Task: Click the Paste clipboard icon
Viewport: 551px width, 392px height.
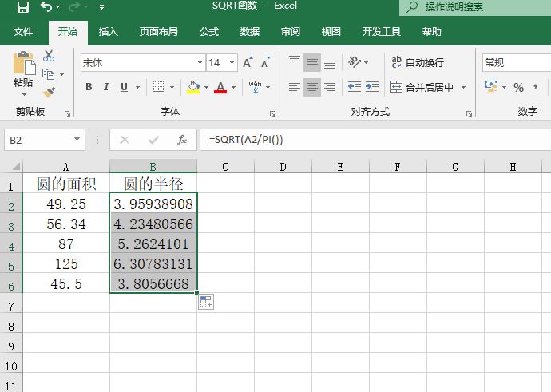Action: tap(23, 68)
